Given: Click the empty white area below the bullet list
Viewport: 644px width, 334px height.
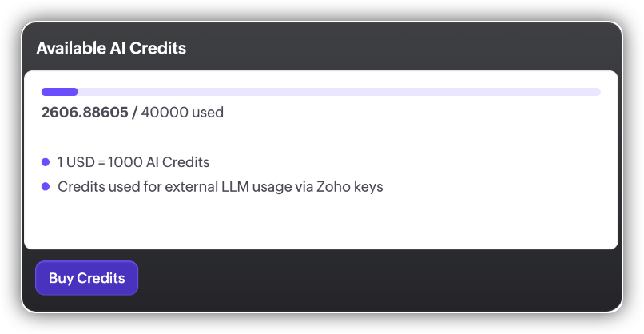Looking at the screenshot, I should (320, 224).
